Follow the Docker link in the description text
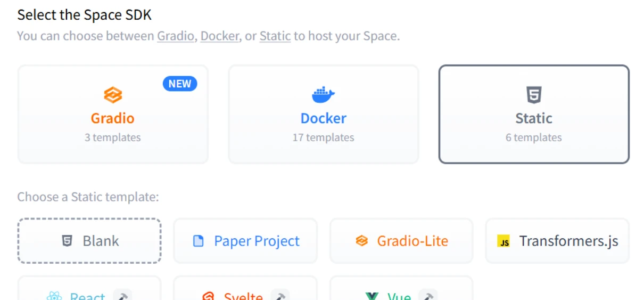This screenshot has height=300, width=644. (219, 36)
